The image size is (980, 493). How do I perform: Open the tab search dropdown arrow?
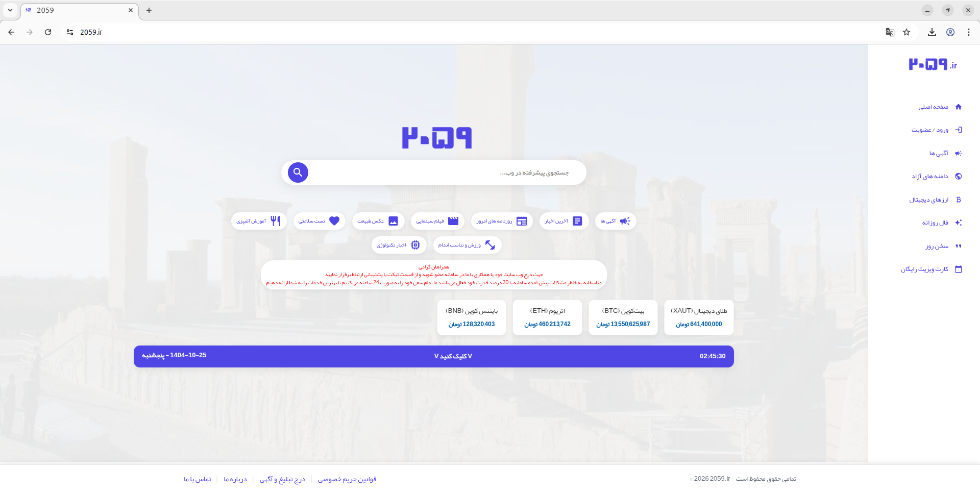click(10, 10)
